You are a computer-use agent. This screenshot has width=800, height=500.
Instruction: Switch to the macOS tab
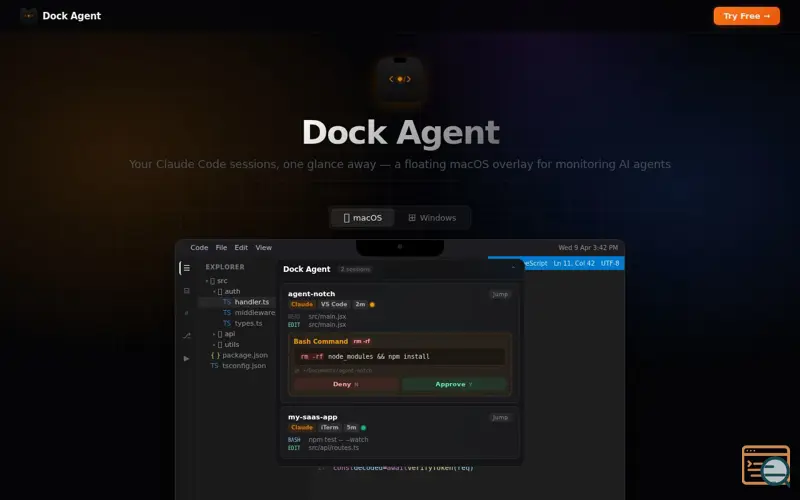pos(363,218)
